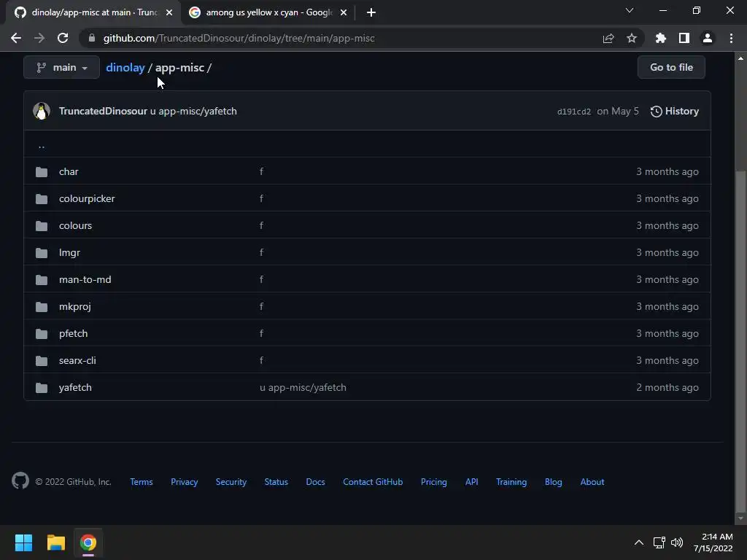Click the dinolay breadcrumb link
Screen dimensions: 747x560
point(125,68)
